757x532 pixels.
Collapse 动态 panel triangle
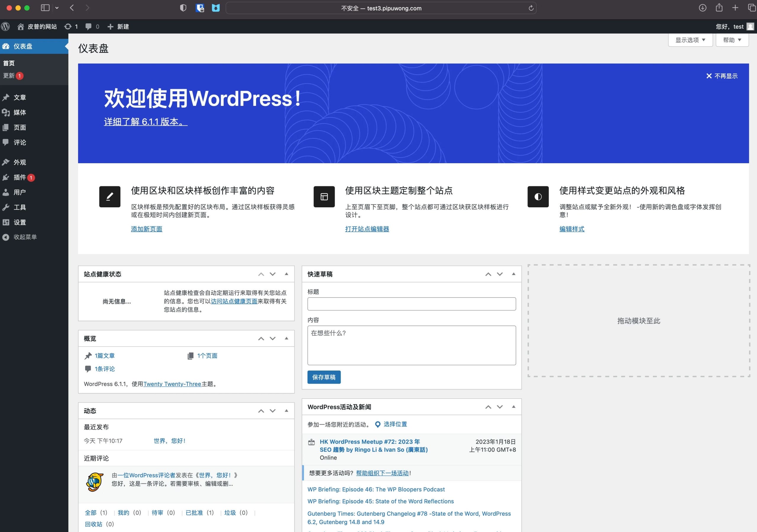point(287,411)
